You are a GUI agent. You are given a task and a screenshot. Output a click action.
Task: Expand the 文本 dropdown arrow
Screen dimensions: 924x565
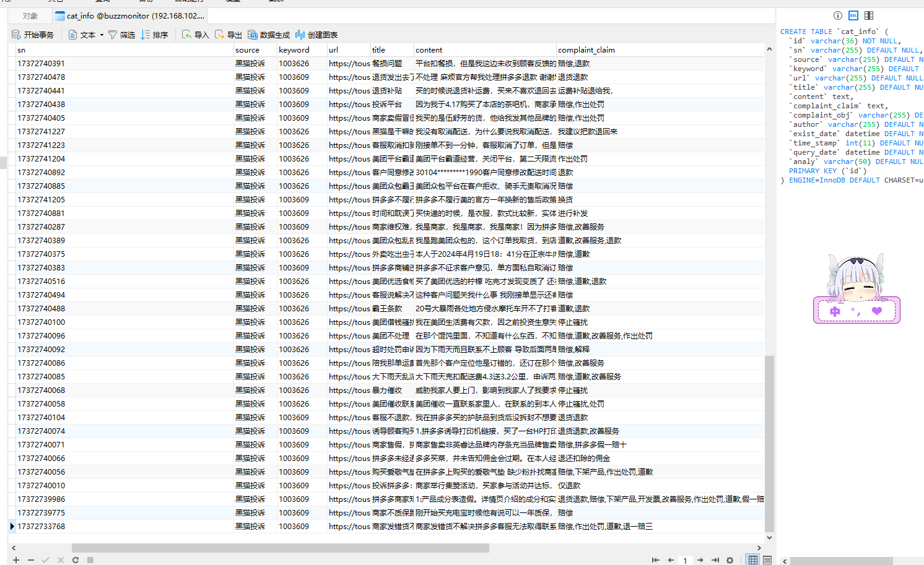click(x=102, y=35)
